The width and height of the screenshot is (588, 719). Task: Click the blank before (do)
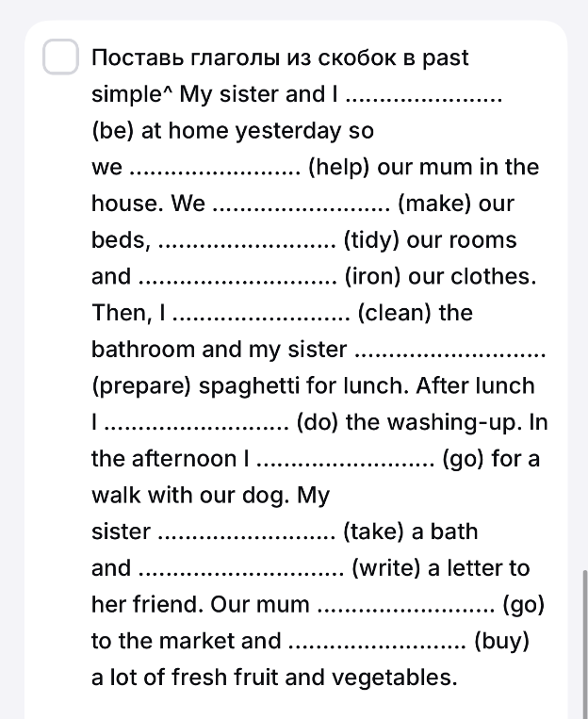click(197, 422)
